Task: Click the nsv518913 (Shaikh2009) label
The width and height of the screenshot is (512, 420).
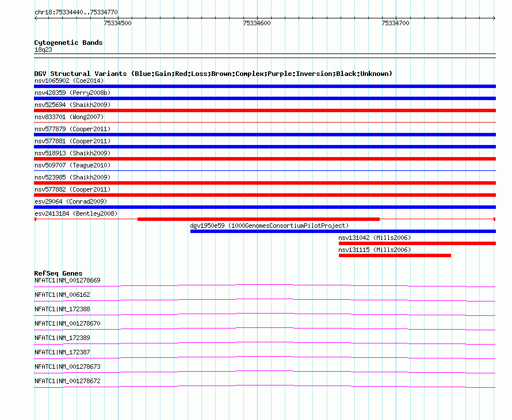Action: click(72, 153)
